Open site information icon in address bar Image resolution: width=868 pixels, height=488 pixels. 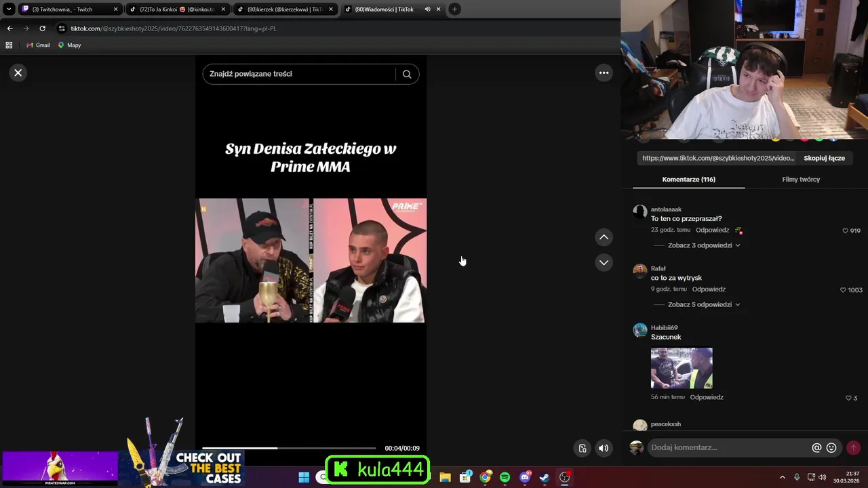click(x=62, y=28)
